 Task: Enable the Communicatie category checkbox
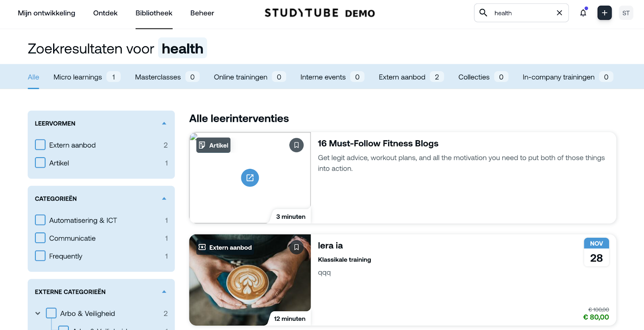click(40, 238)
